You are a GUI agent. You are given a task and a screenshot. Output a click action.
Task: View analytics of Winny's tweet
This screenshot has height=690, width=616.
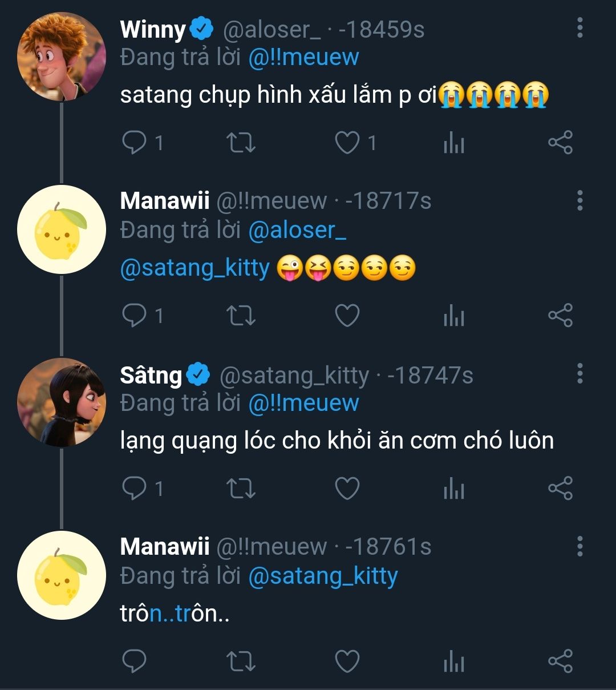(453, 143)
